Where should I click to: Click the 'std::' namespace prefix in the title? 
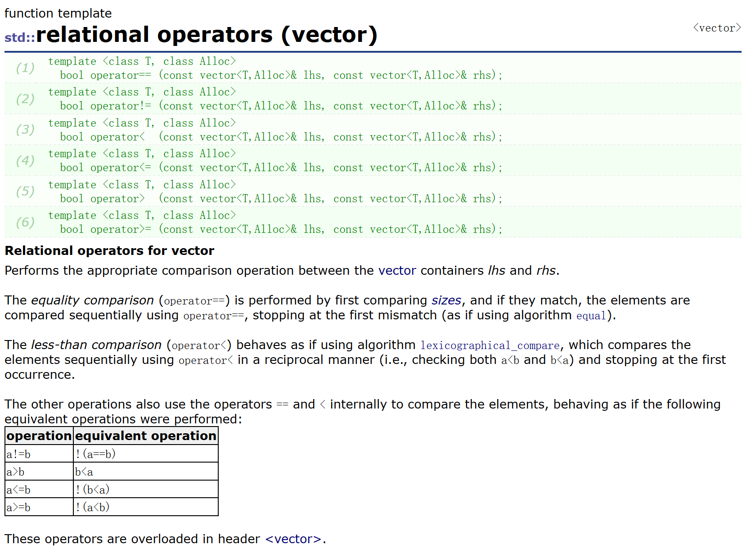coord(20,37)
